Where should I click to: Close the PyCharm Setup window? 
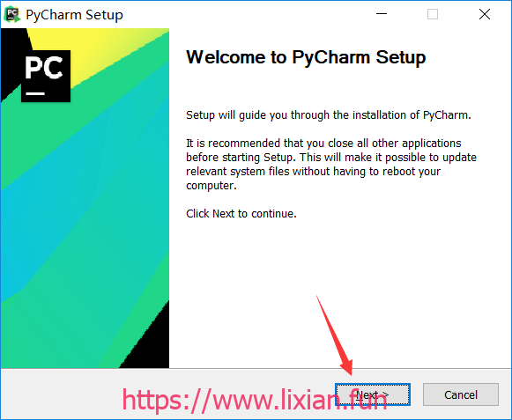pyautogui.click(x=485, y=14)
